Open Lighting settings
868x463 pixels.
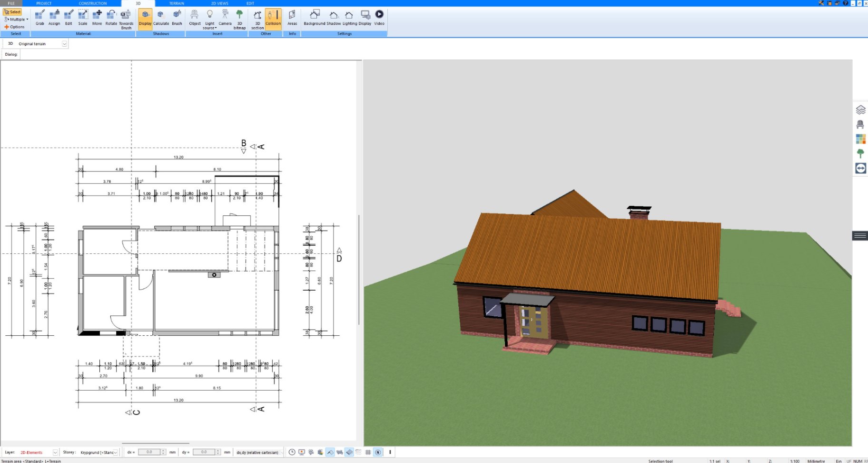[x=350, y=18]
